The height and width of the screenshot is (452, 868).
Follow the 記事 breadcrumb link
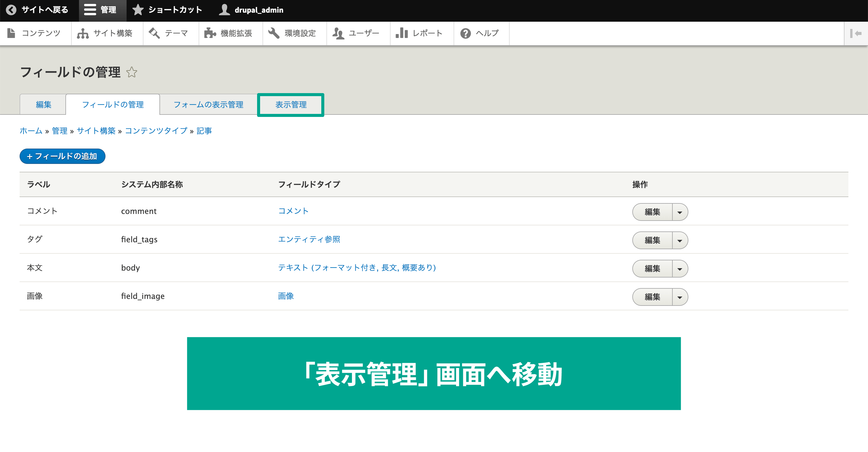click(x=204, y=131)
